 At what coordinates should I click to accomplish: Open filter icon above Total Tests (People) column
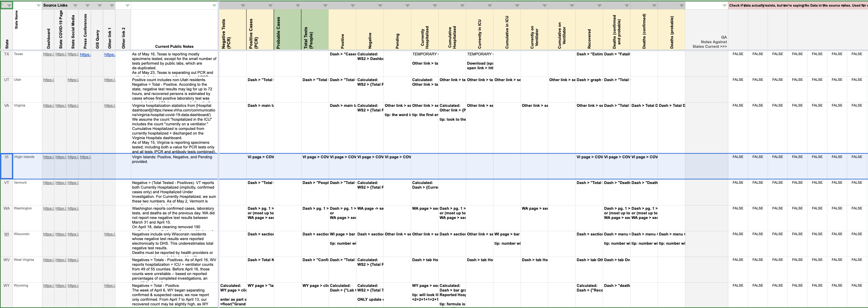[x=325, y=6]
